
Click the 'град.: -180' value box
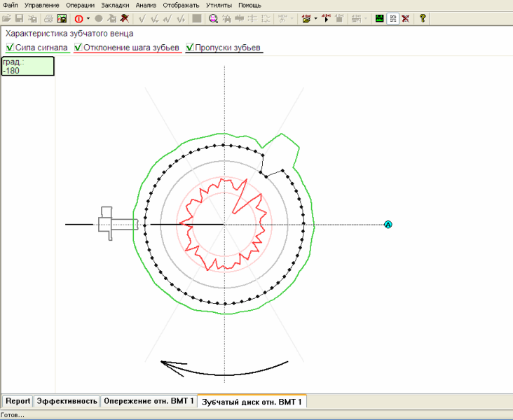point(27,66)
